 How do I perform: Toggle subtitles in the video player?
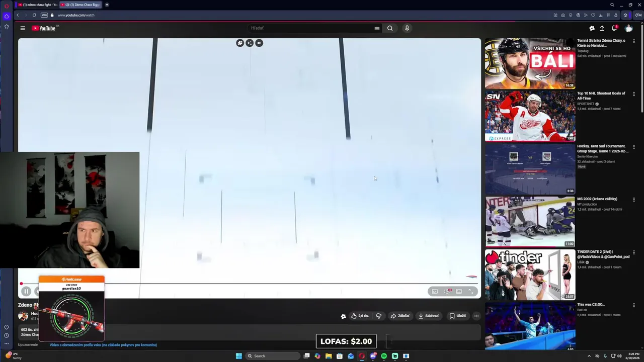[435, 291]
